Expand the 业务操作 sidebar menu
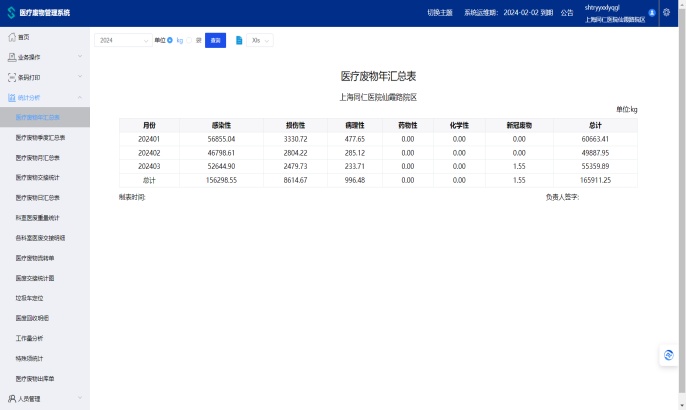Screen dimensions: 686x410 coord(44,57)
